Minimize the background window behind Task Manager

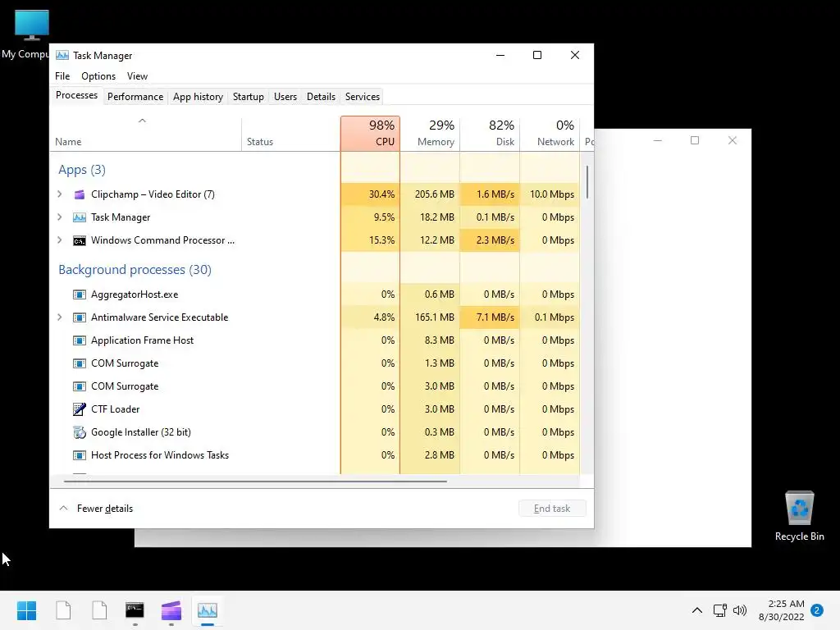pos(658,140)
